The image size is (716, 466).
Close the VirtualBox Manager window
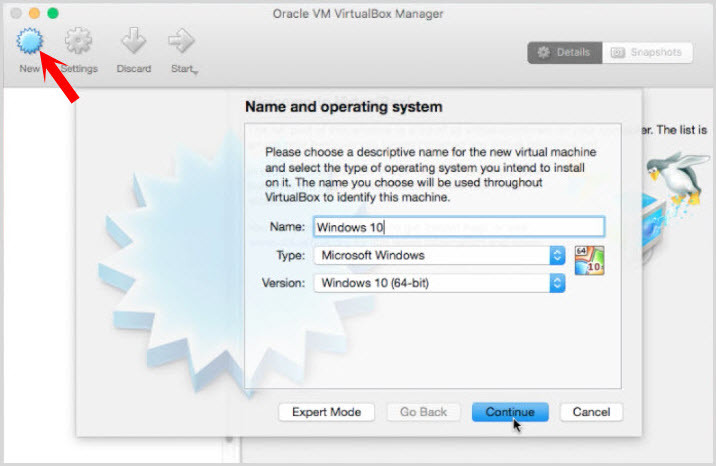13,13
